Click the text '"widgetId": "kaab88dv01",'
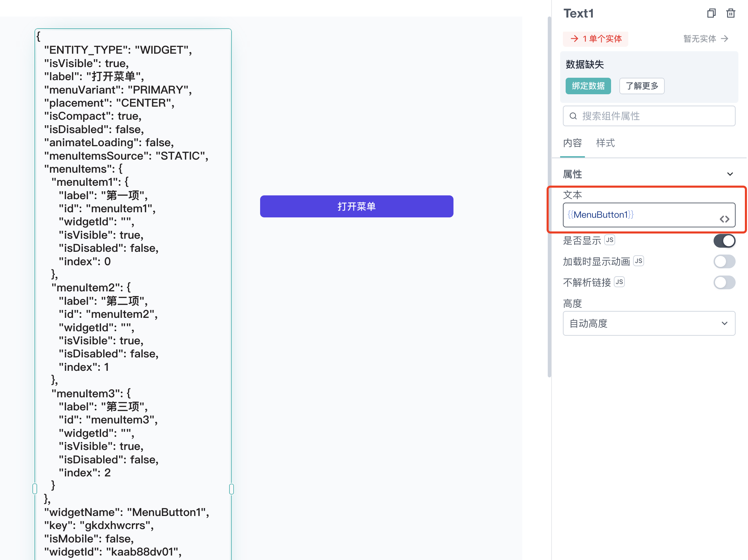Viewport: 748px width, 560px height. tap(113, 552)
